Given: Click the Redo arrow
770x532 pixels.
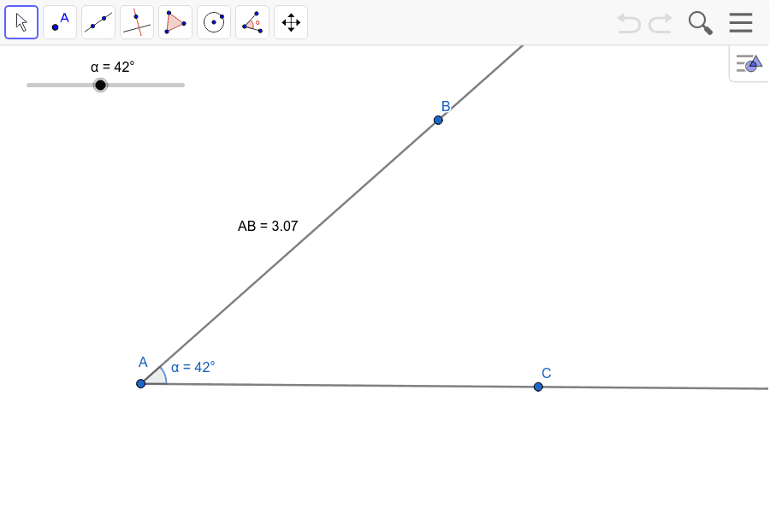Looking at the screenshot, I should [x=660, y=23].
